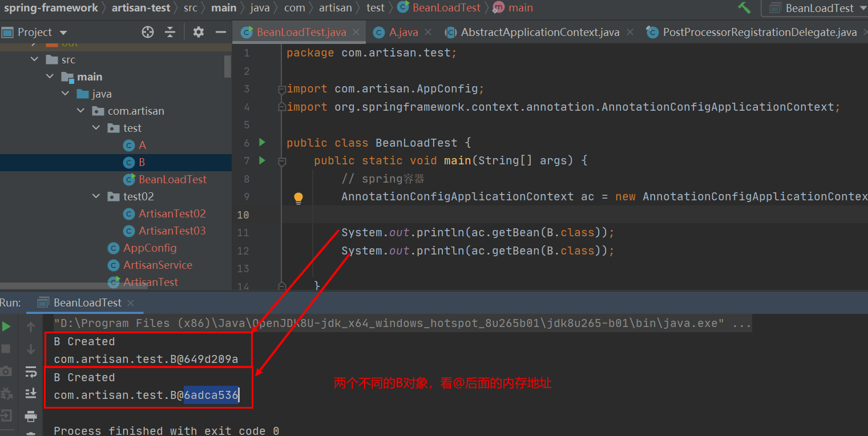The height and width of the screenshot is (436, 868).
Task: Collapse the test02 package node
Action: pyautogui.click(x=96, y=196)
